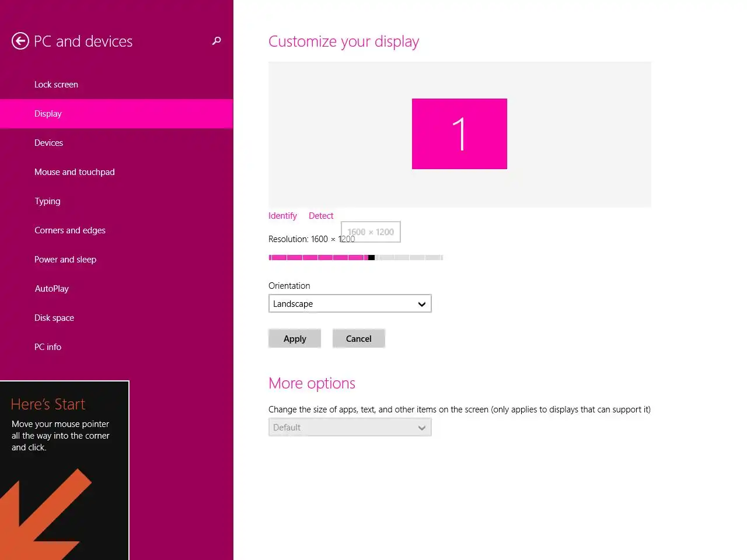Viewport: 747px width, 560px height.
Task: Click the Identify link
Action: (282, 216)
